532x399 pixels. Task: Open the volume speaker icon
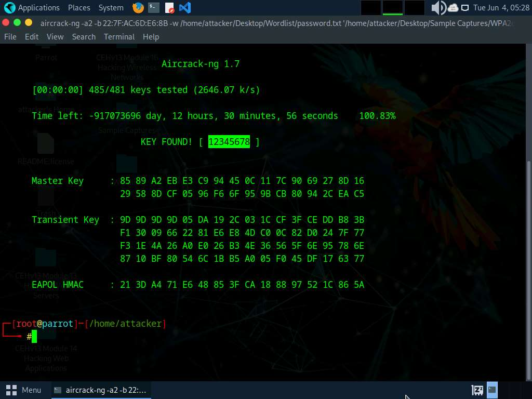click(x=438, y=8)
